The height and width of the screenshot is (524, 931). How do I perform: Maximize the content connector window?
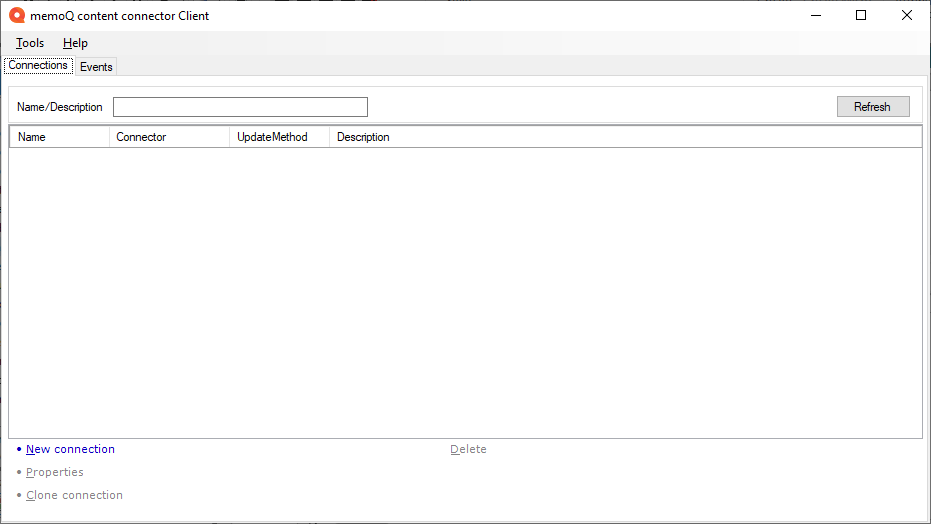point(861,15)
